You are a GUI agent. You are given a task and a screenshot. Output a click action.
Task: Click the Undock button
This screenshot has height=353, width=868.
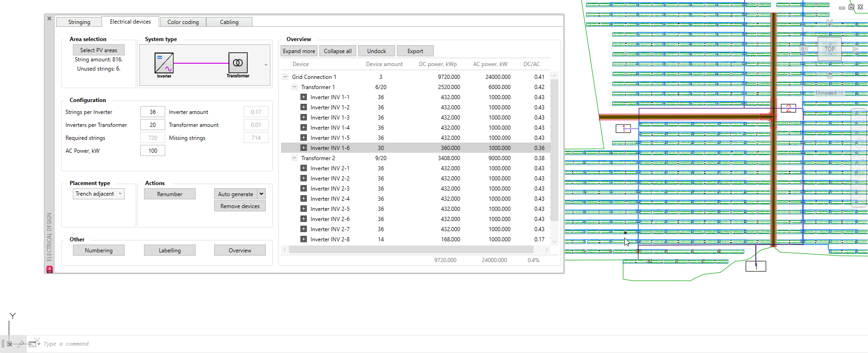377,51
